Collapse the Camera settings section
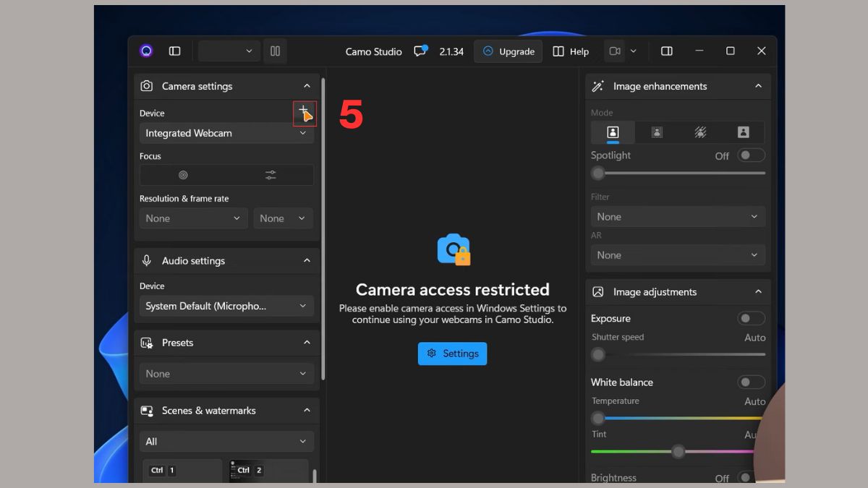 tap(307, 86)
